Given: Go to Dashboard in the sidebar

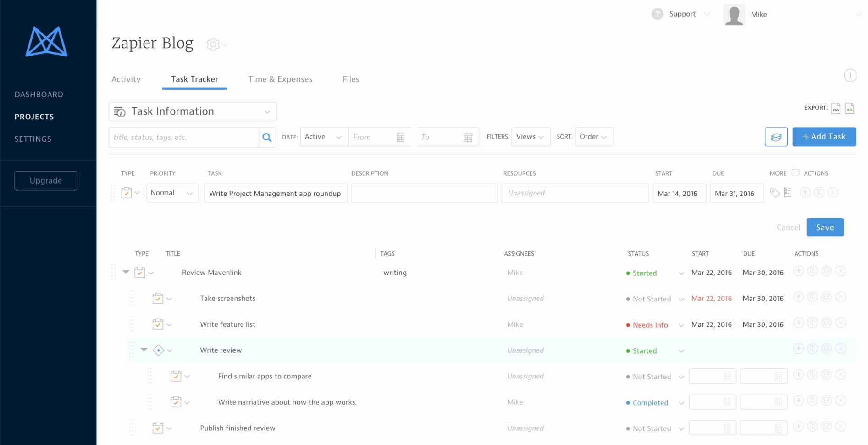Looking at the screenshot, I should coord(39,95).
